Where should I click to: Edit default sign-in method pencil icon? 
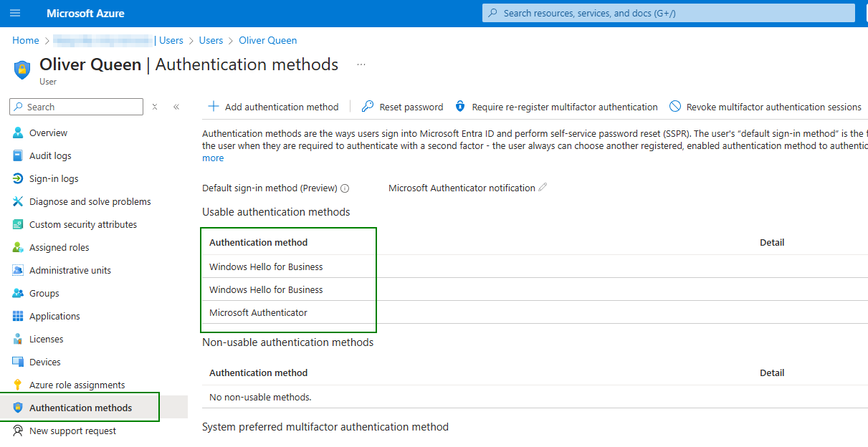coord(543,188)
